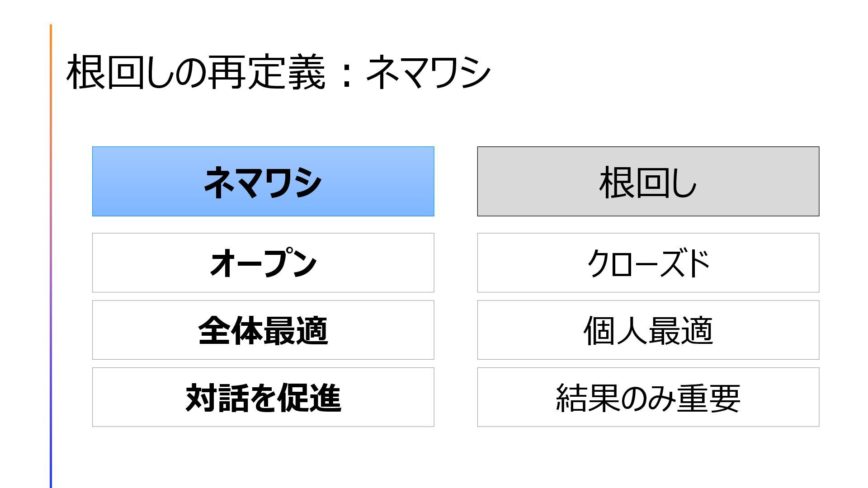
Task: Select the gray 根回し header box
Action: point(648,181)
